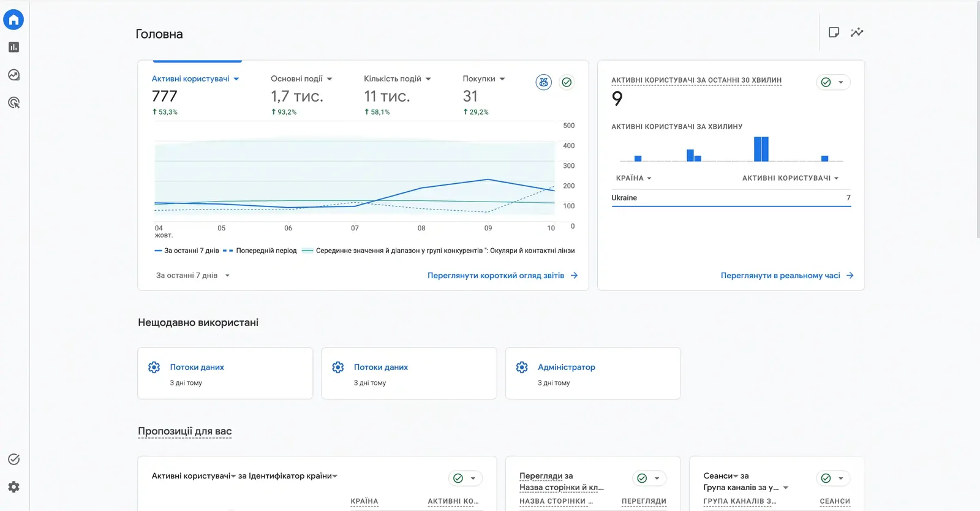The width and height of the screenshot is (980, 511).
Task: Open the status dropdown on the Сеанси card
Action: (x=834, y=479)
